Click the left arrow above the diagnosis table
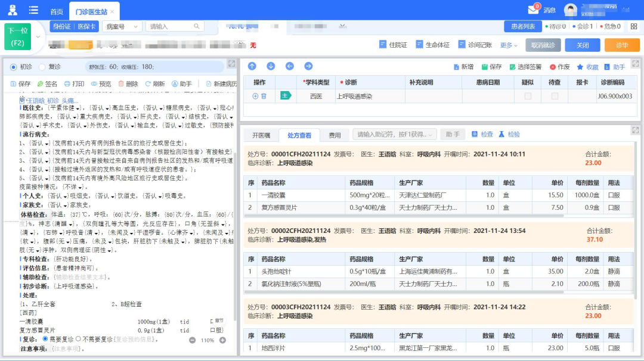 pos(290,66)
